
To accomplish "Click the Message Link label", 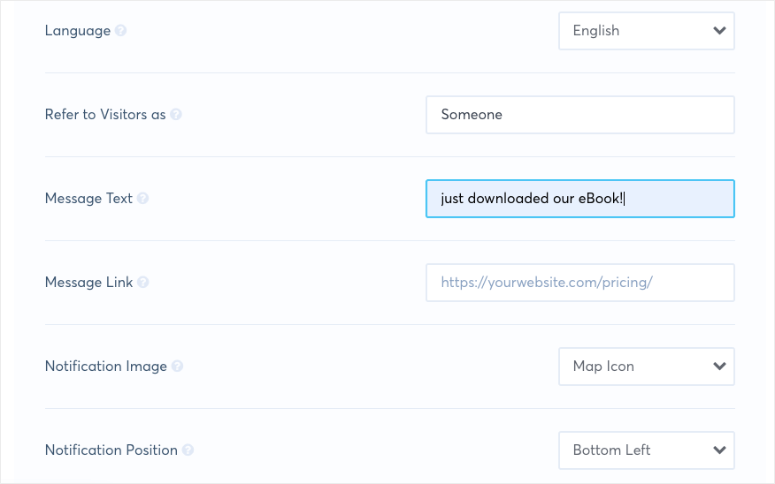I will (89, 282).
